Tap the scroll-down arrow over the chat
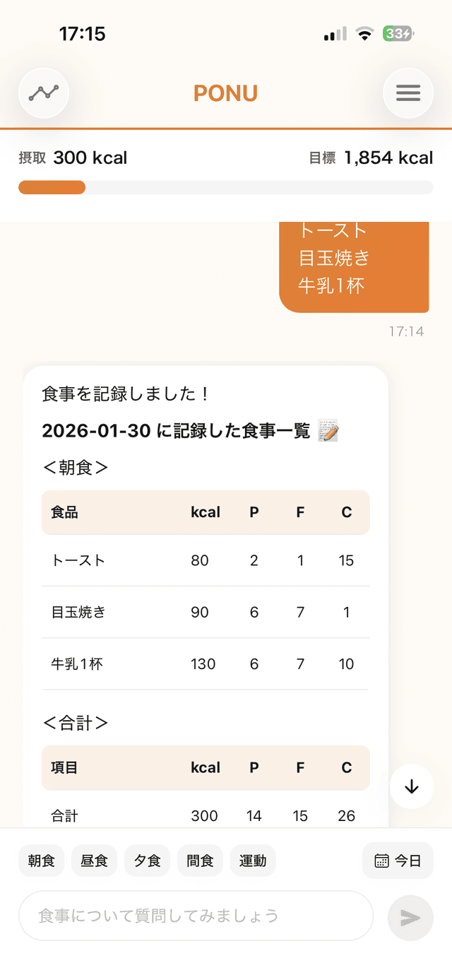The image size is (452, 980). (x=411, y=787)
